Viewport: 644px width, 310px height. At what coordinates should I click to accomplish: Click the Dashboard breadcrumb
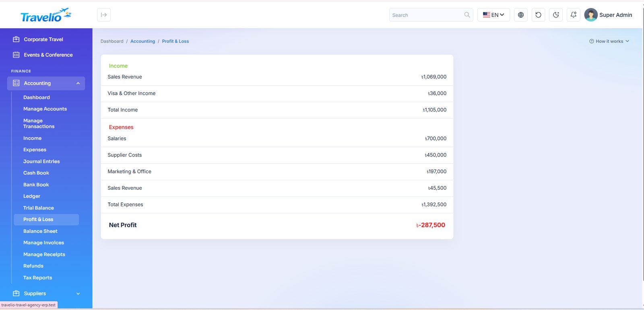click(112, 41)
